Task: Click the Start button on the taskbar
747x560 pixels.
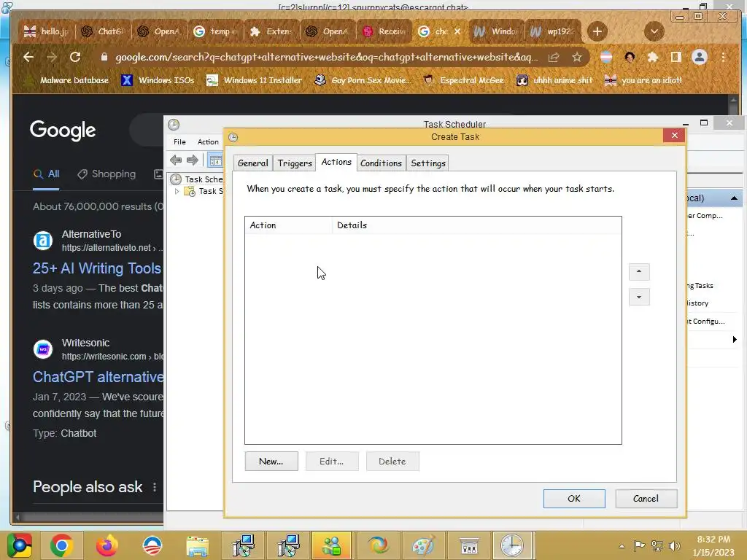Action: pos(20,545)
